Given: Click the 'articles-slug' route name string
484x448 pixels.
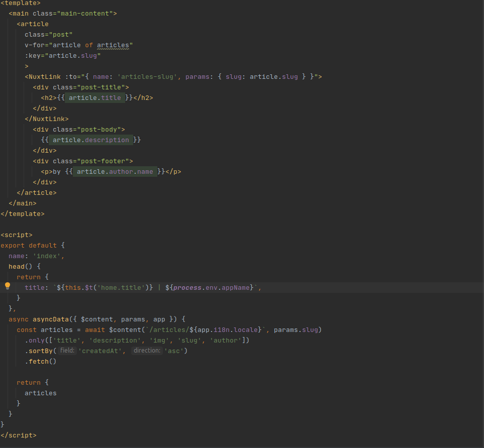Looking at the screenshot, I should pyautogui.click(x=147, y=77).
